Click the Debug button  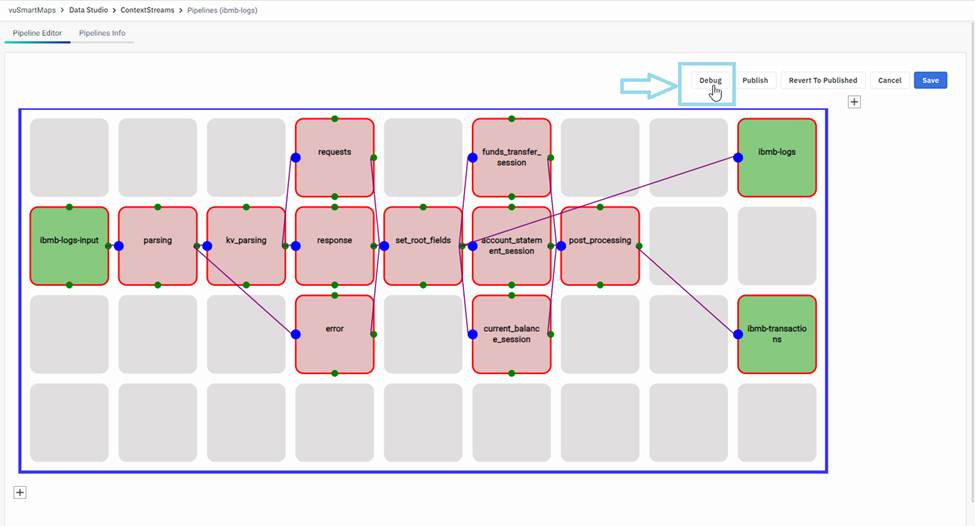tap(709, 80)
